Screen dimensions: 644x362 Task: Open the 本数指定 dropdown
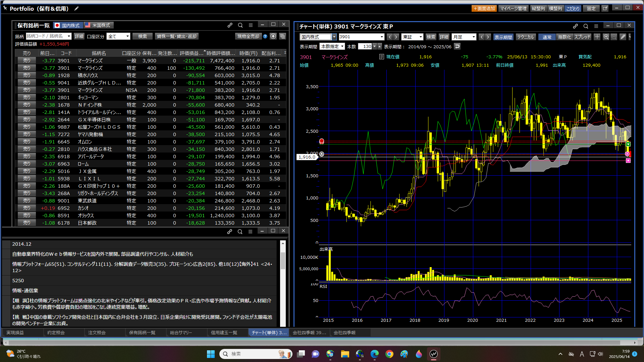point(332,47)
